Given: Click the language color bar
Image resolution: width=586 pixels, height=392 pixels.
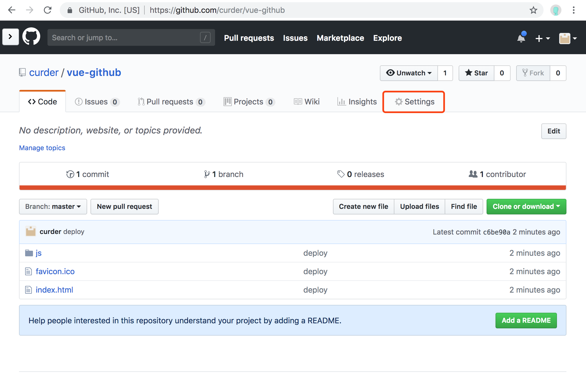Looking at the screenshot, I should pos(292,188).
